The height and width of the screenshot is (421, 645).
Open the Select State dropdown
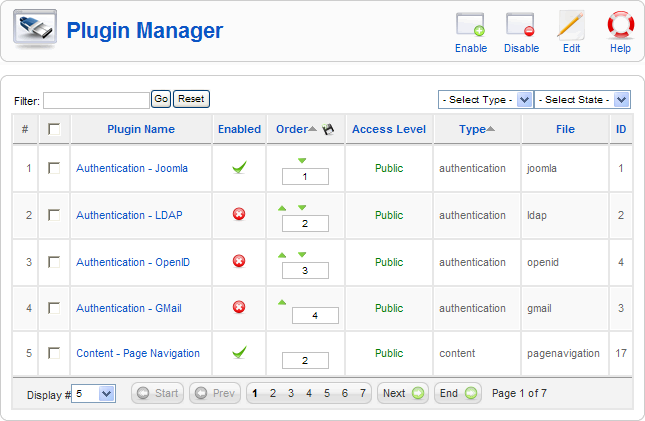pyautogui.click(x=582, y=99)
